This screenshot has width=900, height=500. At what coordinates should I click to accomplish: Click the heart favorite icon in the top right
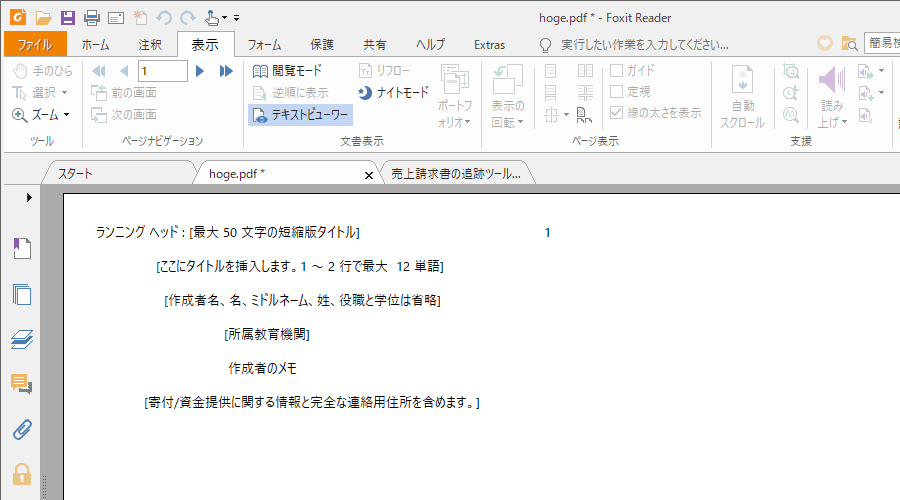(x=825, y=43)
